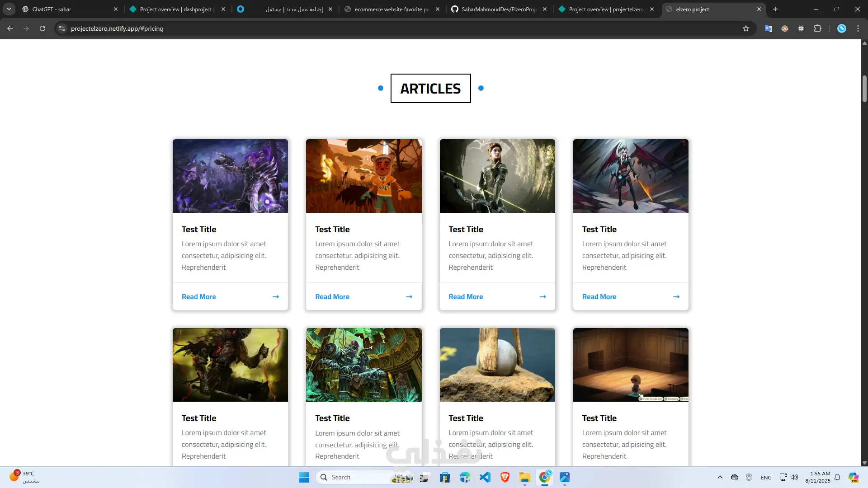Viewport: 868px width, 488px height.
Task: Open the site information icon in the address bar
Action: (62, 28)
